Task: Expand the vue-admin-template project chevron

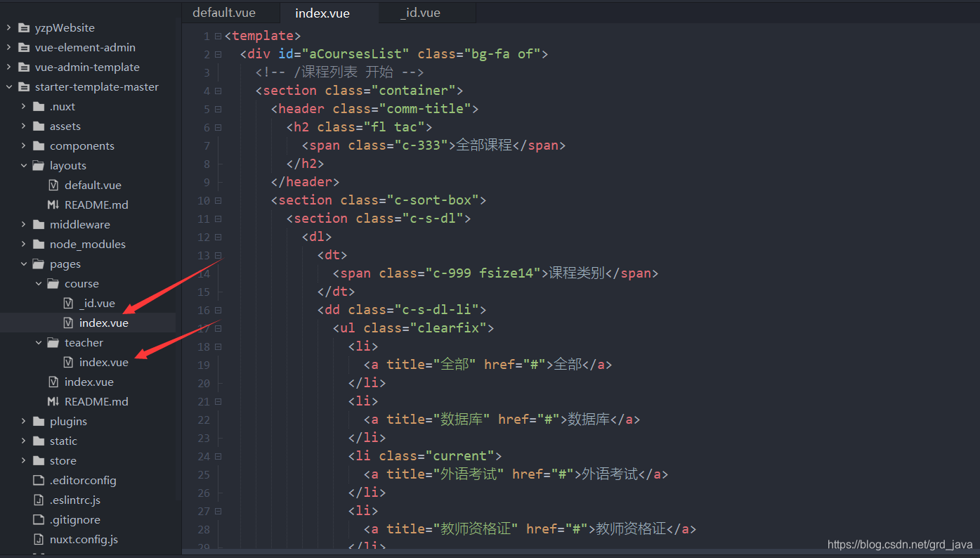Action: pyautogui.click(x=8, y=67)
